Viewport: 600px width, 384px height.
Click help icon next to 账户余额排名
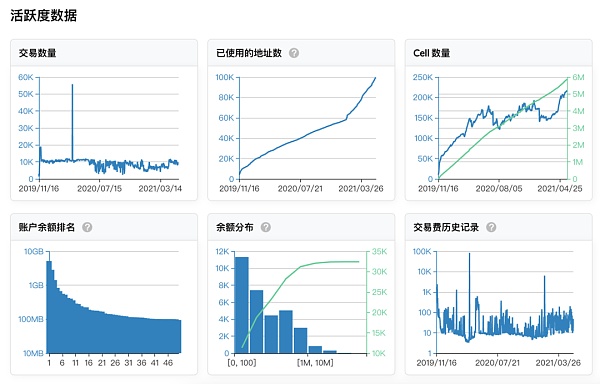click(87, 227)
